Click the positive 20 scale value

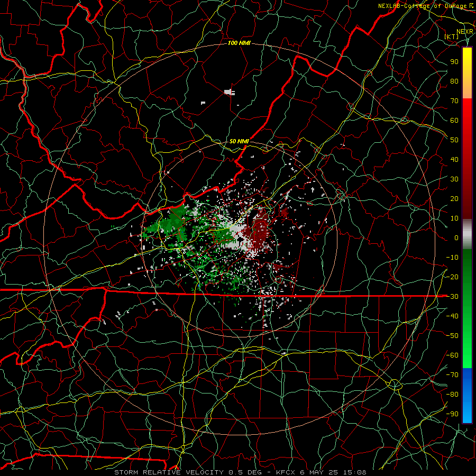tap(454, 198)
